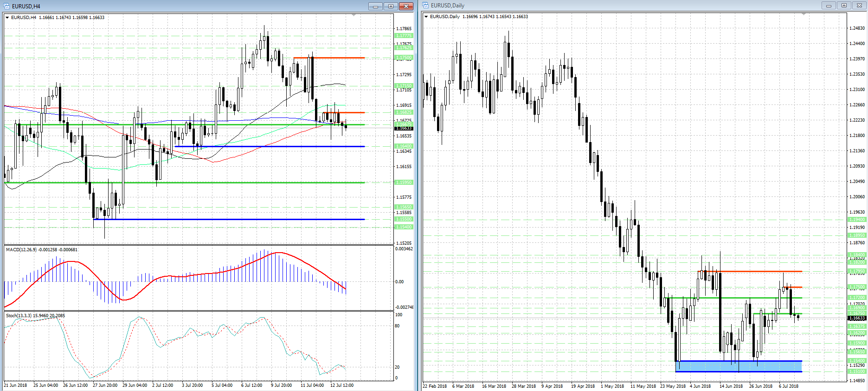Activate the EURUSD,Daily window title bar
Viewport: 868px width, 391px height.
click(603, 6)
